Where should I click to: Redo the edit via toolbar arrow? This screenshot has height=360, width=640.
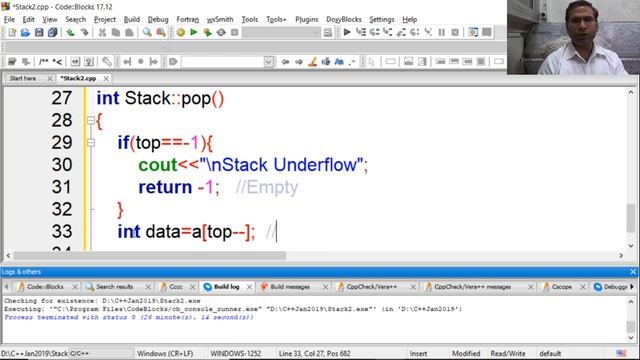pyautogui.click(x=84, y=32)
